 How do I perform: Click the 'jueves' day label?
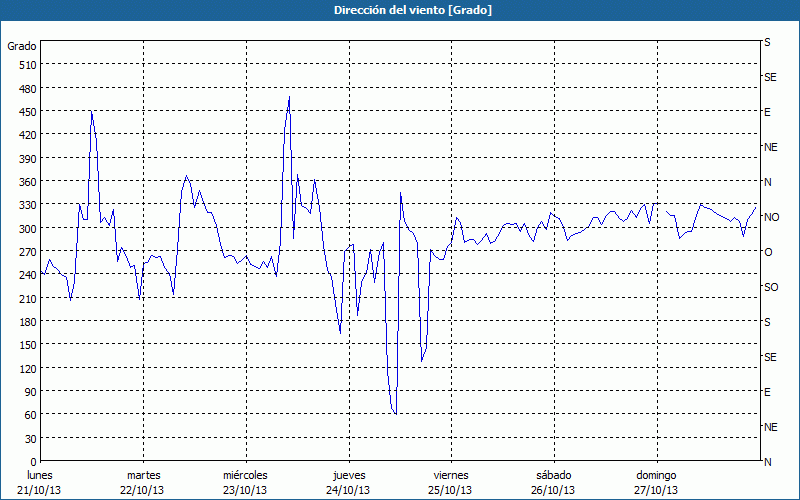[348, 475]
